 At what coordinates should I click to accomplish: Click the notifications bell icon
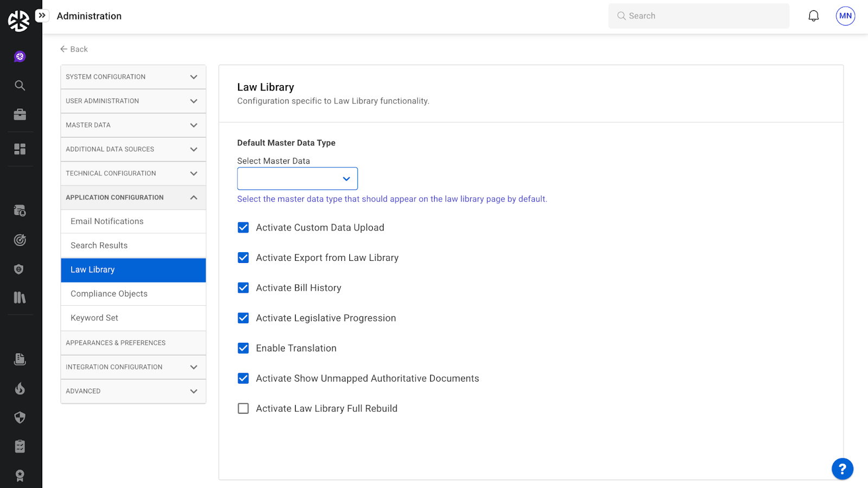[x=813, y=16]
